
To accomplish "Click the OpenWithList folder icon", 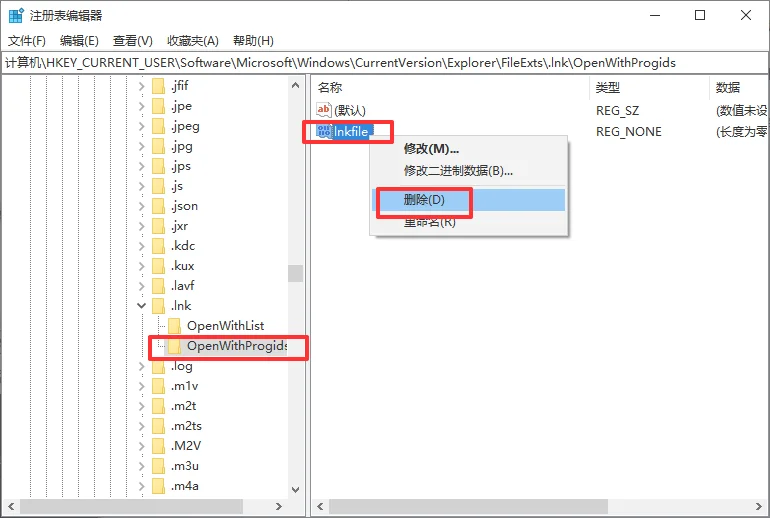I will point(174,326).
